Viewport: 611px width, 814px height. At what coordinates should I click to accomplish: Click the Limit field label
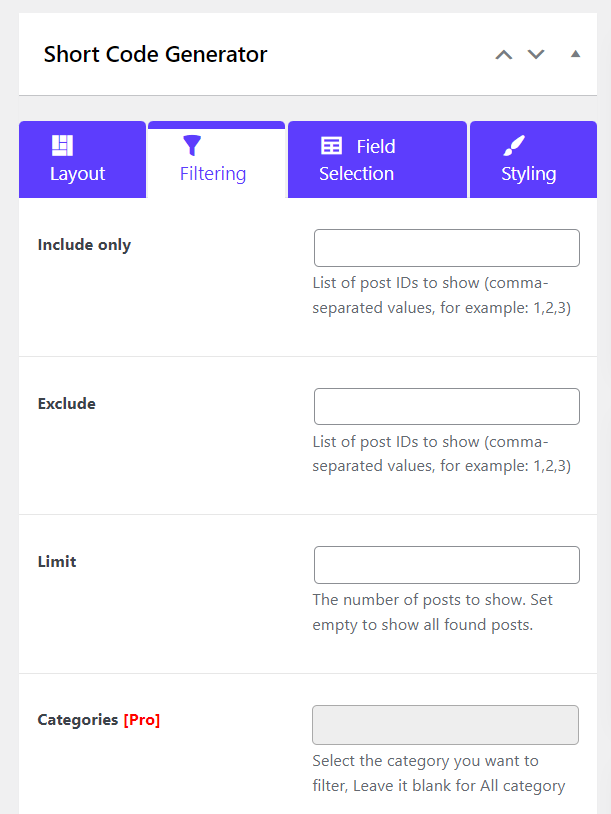click(x=57, y=562)
